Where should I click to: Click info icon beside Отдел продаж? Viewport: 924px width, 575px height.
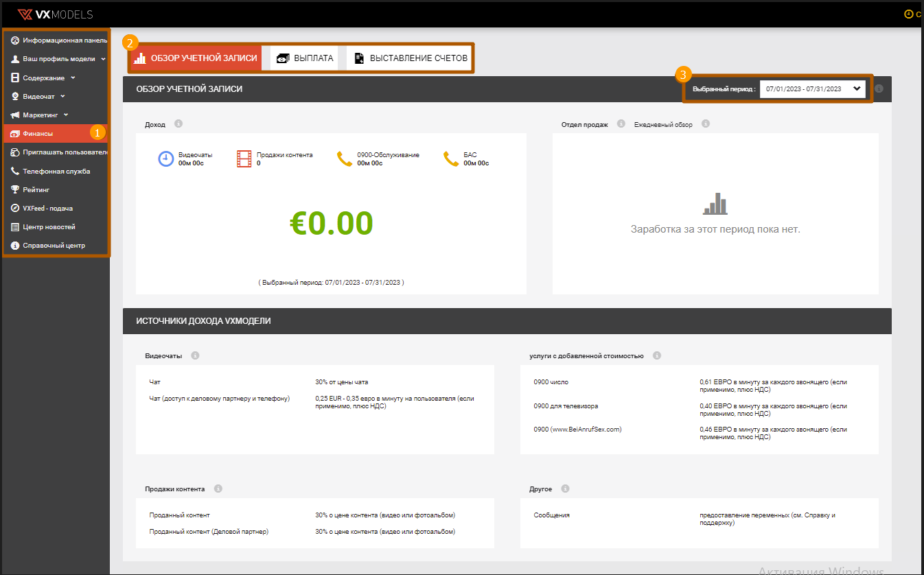[621, 124]
